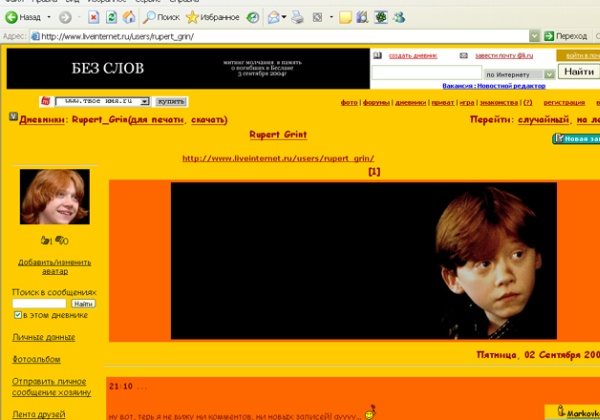This screenshot has width=600, height=420.
Task: Click the red domain logo icon
Action: pyautogui.click(x=46, y=101)
